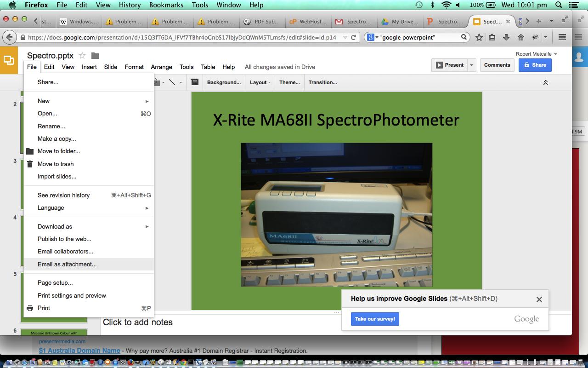Select Publish to the web menu item
588x368 pixels.
click(x=64, y=239)
